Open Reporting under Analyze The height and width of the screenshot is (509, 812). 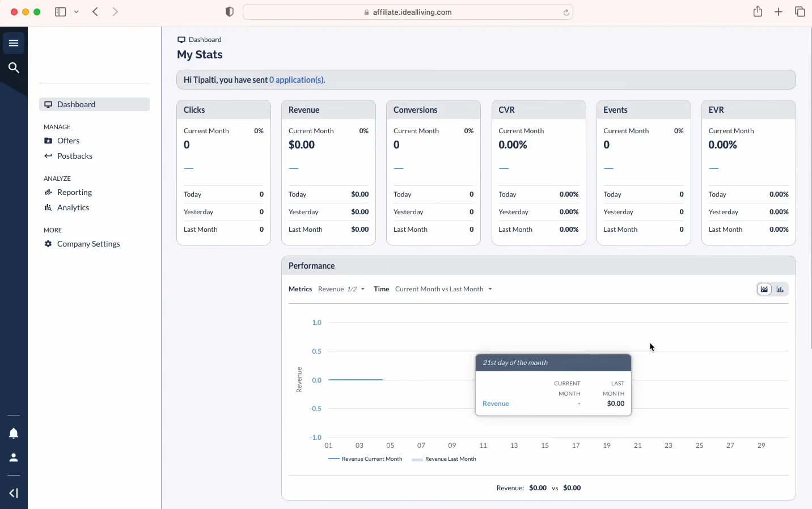pyautogui.click(x=74, y=192)
